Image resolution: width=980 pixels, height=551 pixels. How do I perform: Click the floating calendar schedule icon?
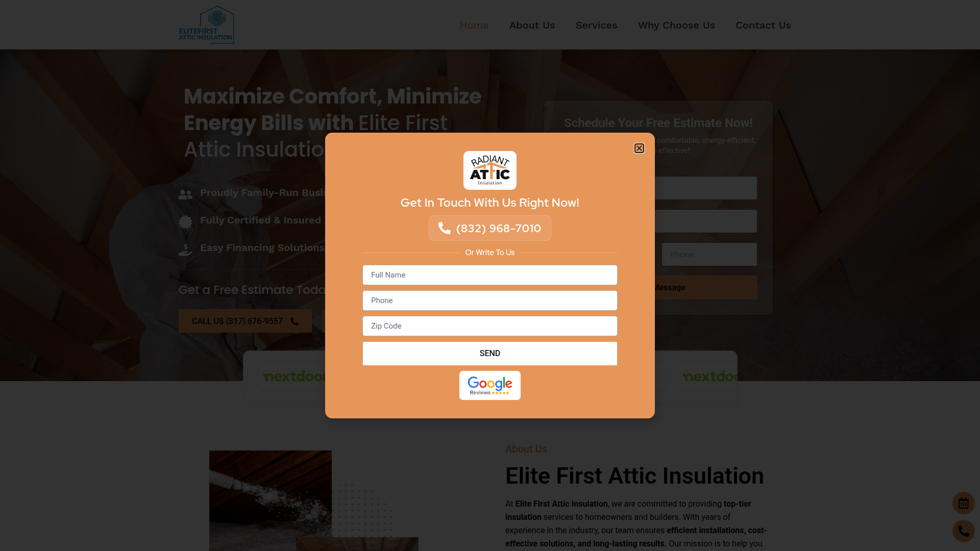(964, 503)
